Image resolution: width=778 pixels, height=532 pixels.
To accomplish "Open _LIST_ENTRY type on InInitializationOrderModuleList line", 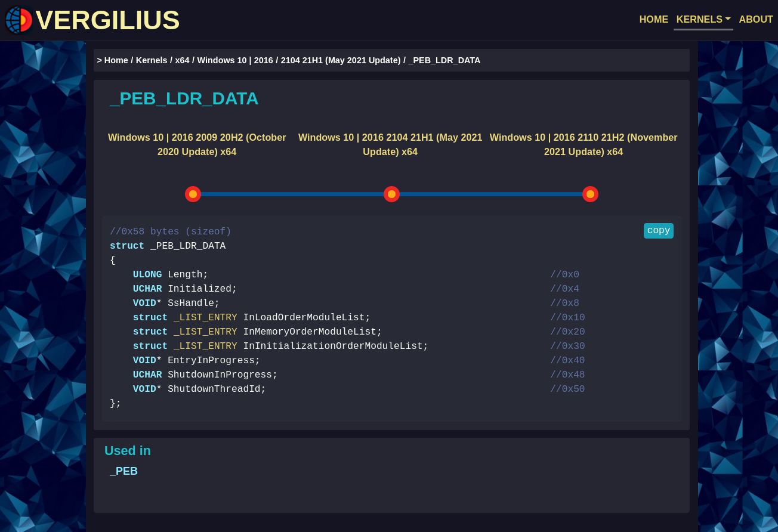I will coord(205,347).
